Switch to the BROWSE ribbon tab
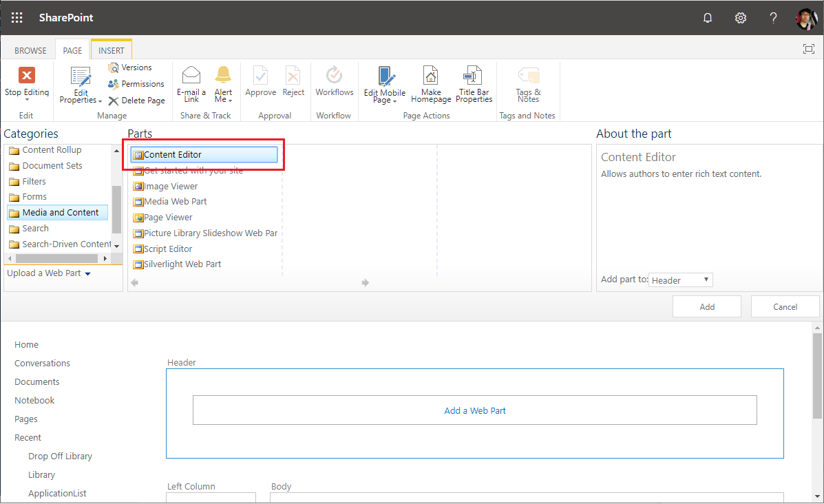824x504 pixels. click(x=30, y=50)
